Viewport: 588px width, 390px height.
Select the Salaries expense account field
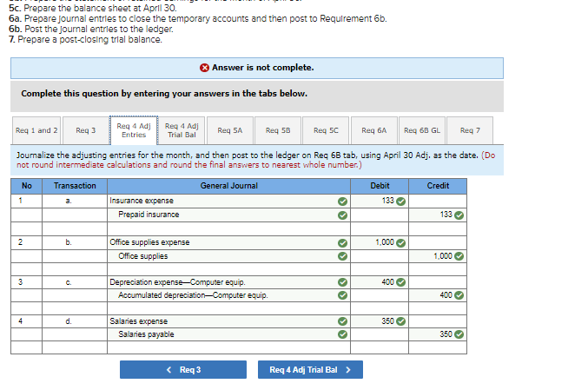coord(228,321)
